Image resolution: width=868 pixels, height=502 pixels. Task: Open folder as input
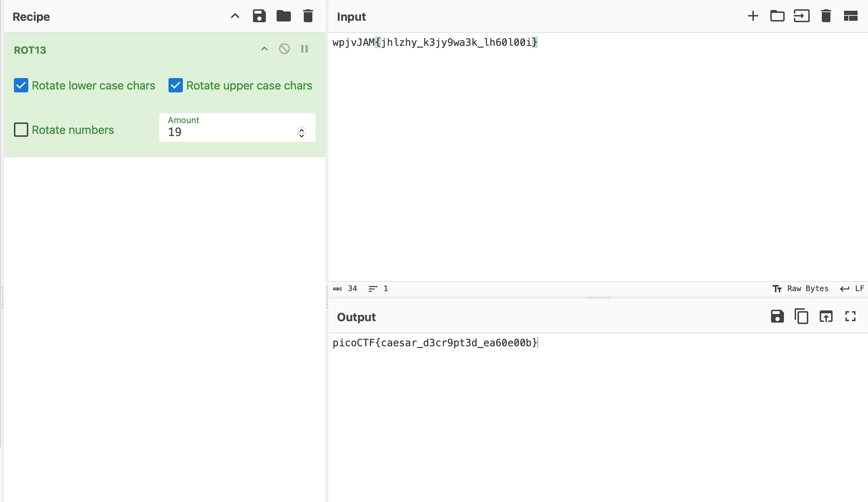pyautogui.click(x=777, y=16)
